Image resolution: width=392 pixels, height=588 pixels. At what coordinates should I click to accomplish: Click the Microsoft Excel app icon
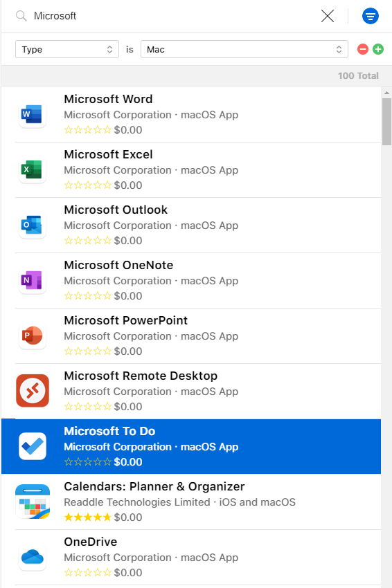tap(33, 169)
